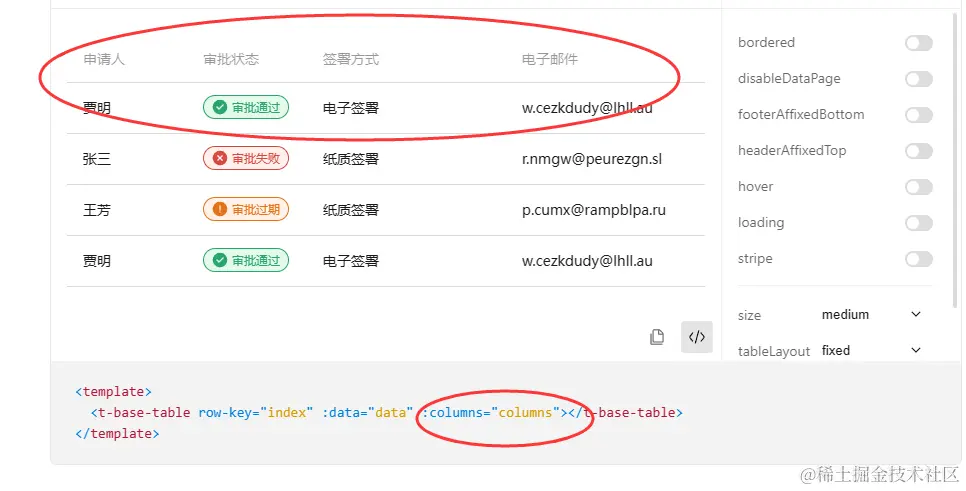966x491 pixels.
Task: Click the opening <template> tag in code
Action: tap(113, 392)
